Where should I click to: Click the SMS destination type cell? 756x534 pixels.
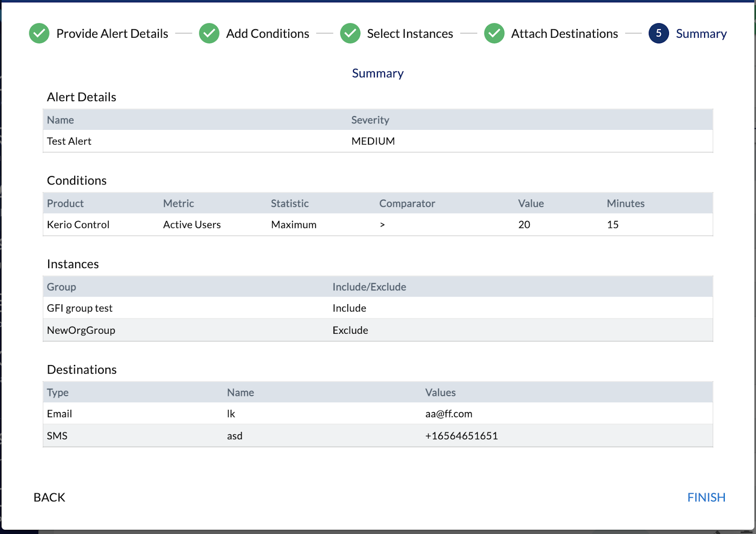57,436
